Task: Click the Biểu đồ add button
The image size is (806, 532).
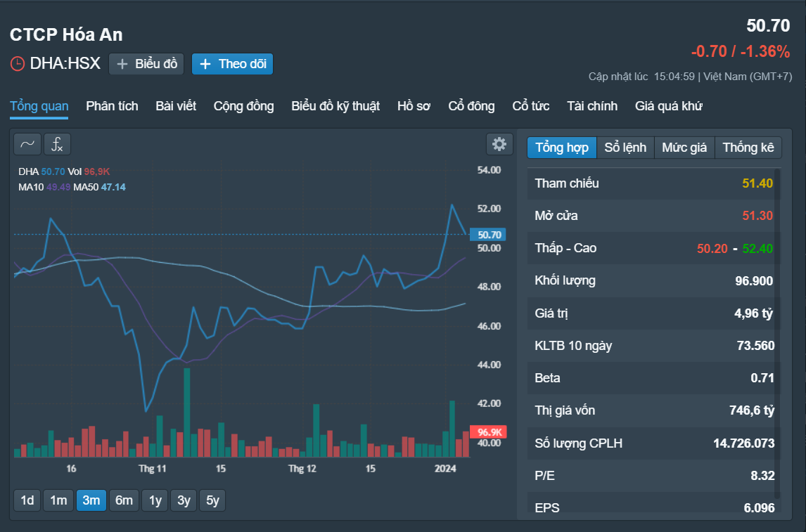Action: (146, 64)
